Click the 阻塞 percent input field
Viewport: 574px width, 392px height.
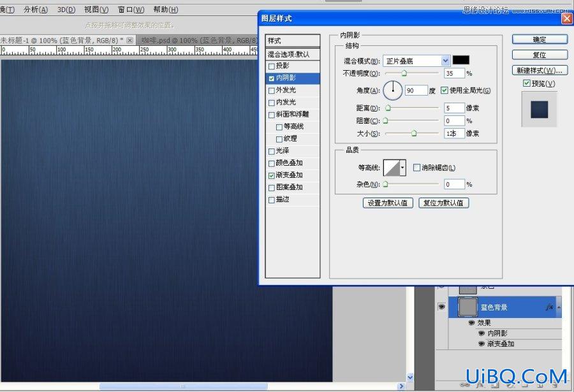454,120
